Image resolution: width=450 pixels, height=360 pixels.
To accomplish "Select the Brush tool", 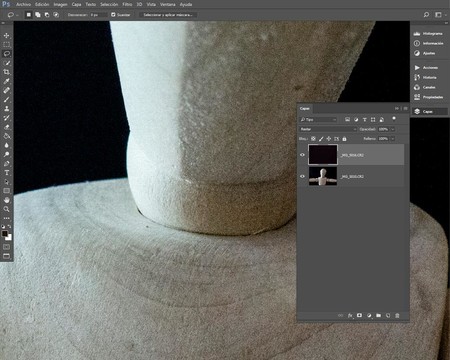I will pyautogui.click(x=6, y=99).
